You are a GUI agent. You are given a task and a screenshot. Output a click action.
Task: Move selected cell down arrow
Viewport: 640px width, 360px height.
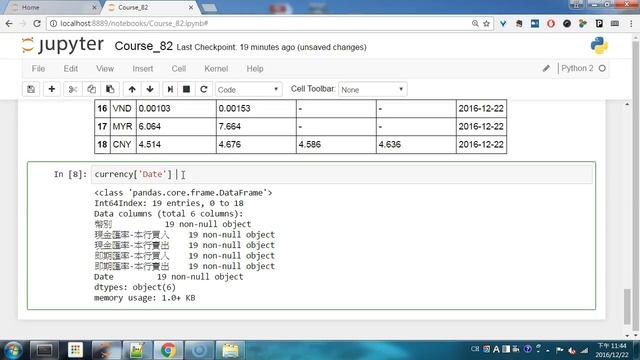150,89
